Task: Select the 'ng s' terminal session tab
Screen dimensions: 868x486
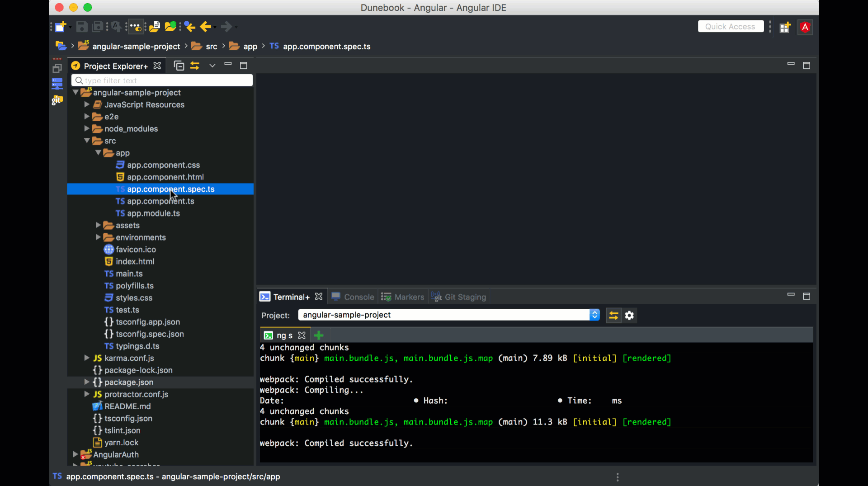Action: coord(284,335)
